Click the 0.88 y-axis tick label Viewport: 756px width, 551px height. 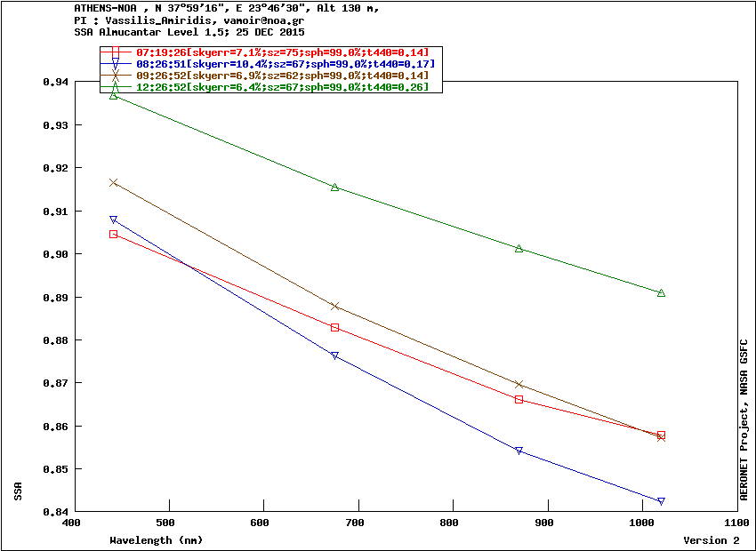[56, 340]
